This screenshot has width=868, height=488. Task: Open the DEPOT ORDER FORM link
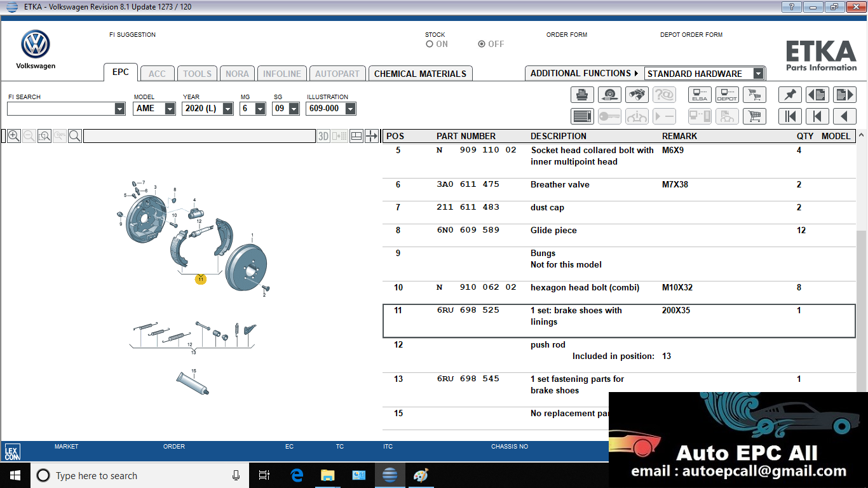[691, 35]
